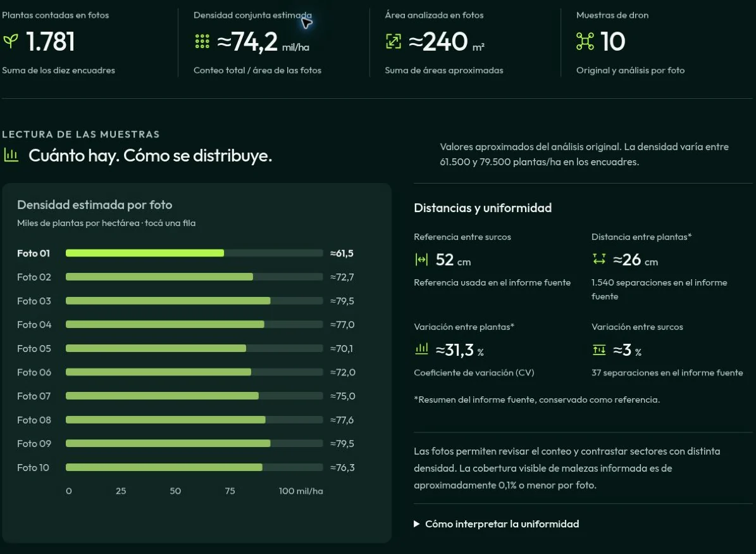Click the plant distance icon beside ≈26 cm

tap(599, 259)
